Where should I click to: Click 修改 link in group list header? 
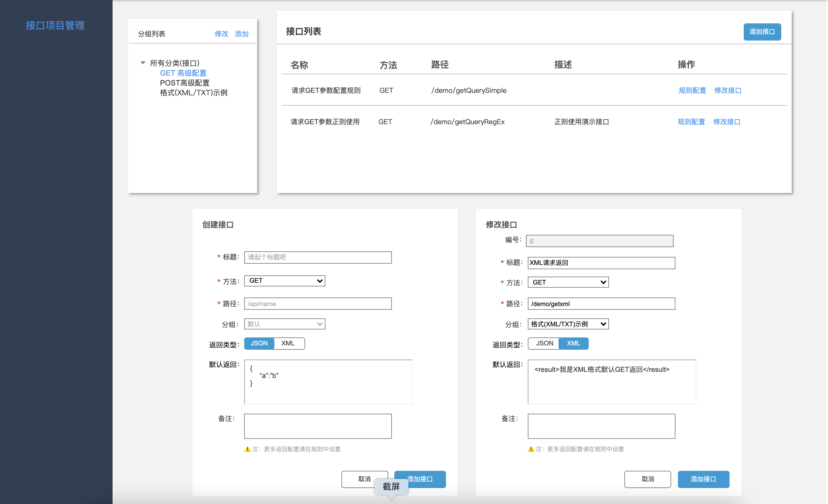(221, 34)
